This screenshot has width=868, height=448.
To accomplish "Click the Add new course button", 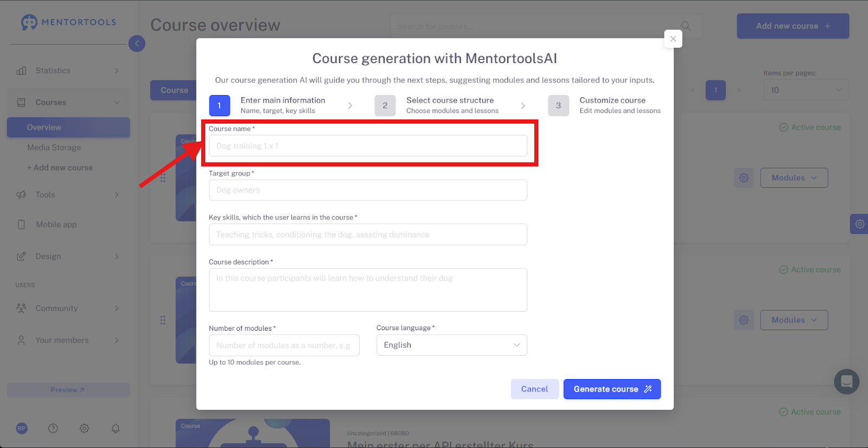I will 793,26.
